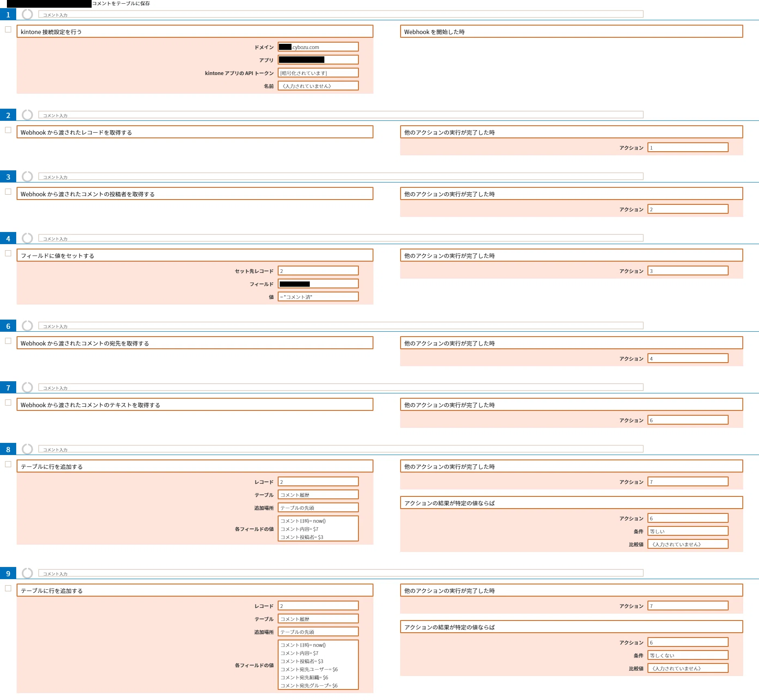Open row 2 '他のアクションの実行が完了した時' condition
759x700 pixels.
pyautogui.click(x=572, y=132)
